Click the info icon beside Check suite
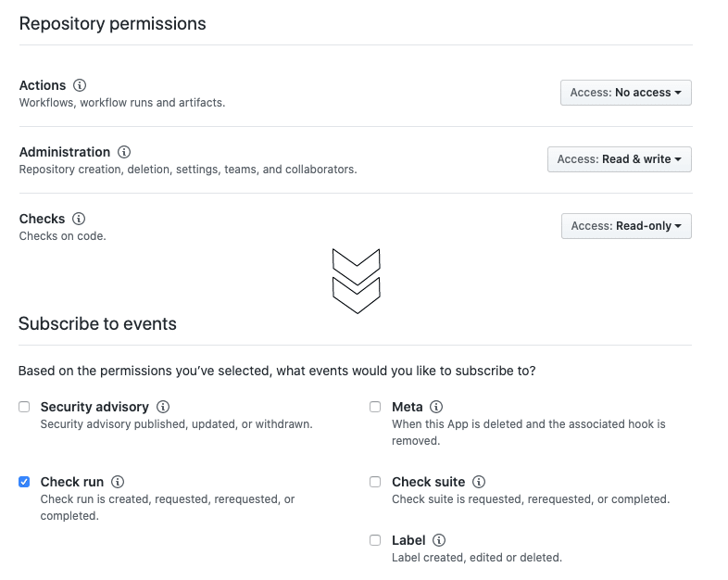Screen dimensions: 728x580 [479, 482]
